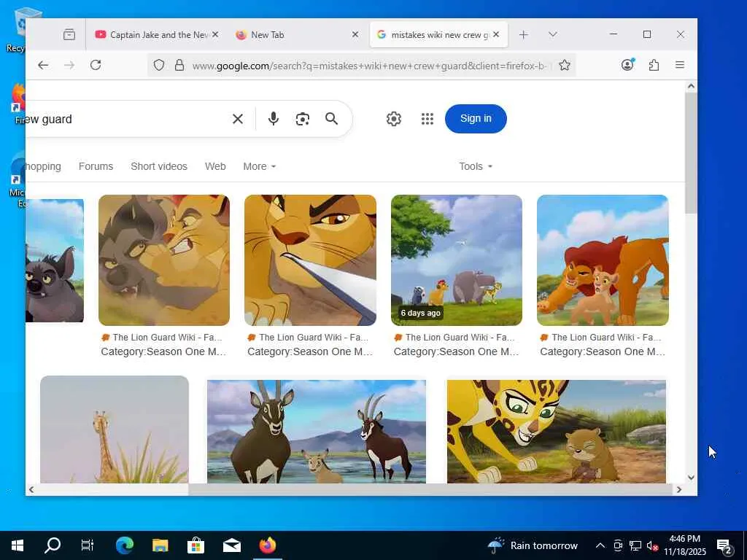Click Firefox icon in taskbar
Screen dimensions: 747x560
[267, 545]
